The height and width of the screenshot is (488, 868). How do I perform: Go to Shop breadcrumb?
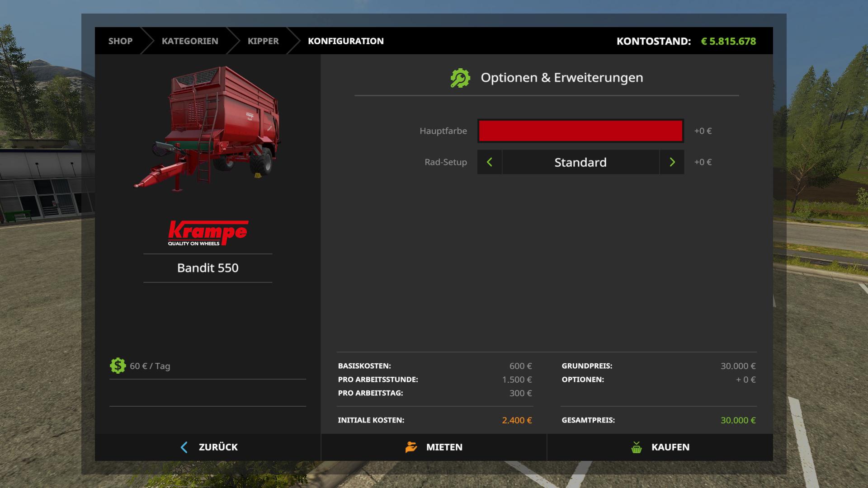[120, 41]
